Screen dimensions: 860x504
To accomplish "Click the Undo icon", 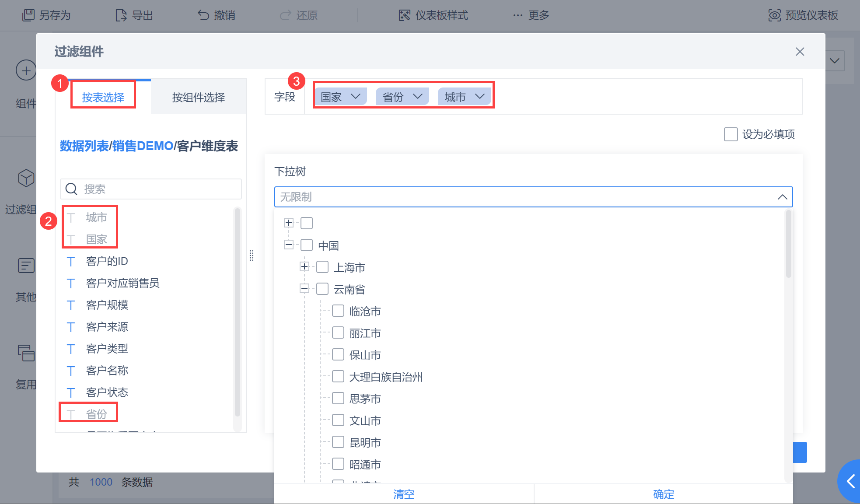I will 203,15.
